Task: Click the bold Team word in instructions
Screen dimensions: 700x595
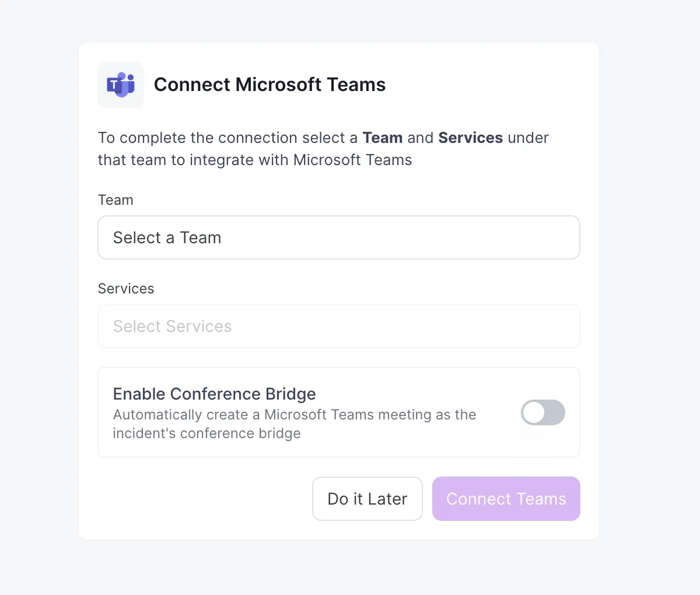Action: point(383,138)
